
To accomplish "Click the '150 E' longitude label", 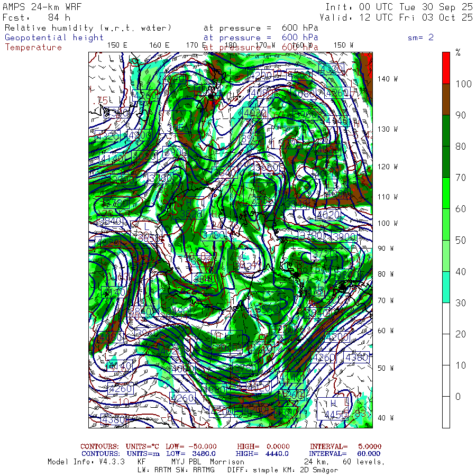I will pos(117,45).
